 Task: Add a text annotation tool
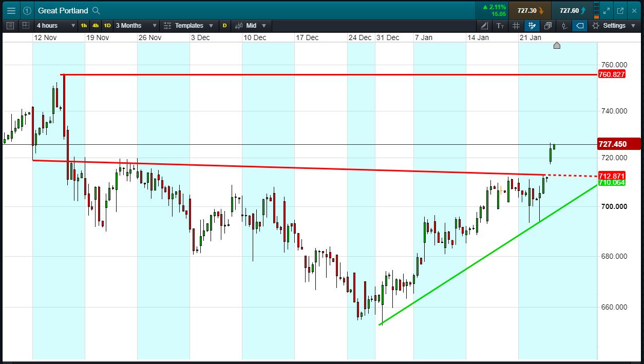(500, 26)
